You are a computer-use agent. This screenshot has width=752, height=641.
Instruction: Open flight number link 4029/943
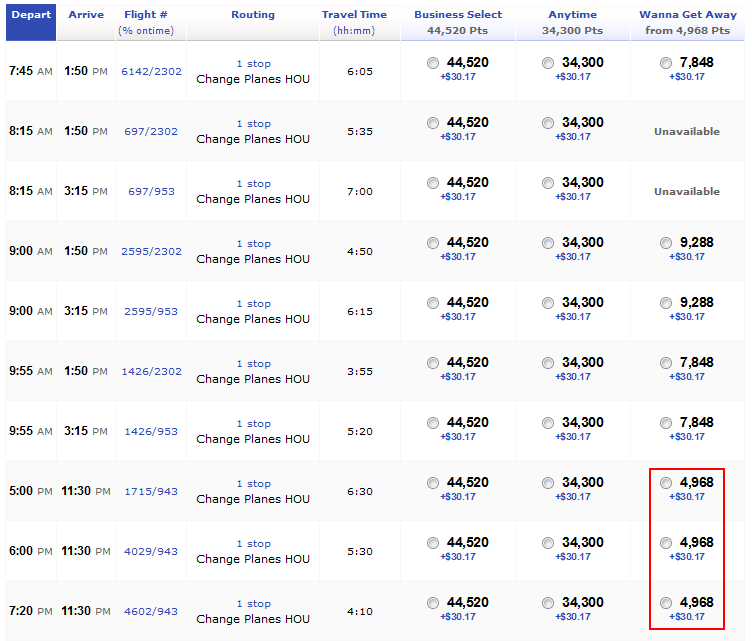pyautogui.click(x=151, y=551)
